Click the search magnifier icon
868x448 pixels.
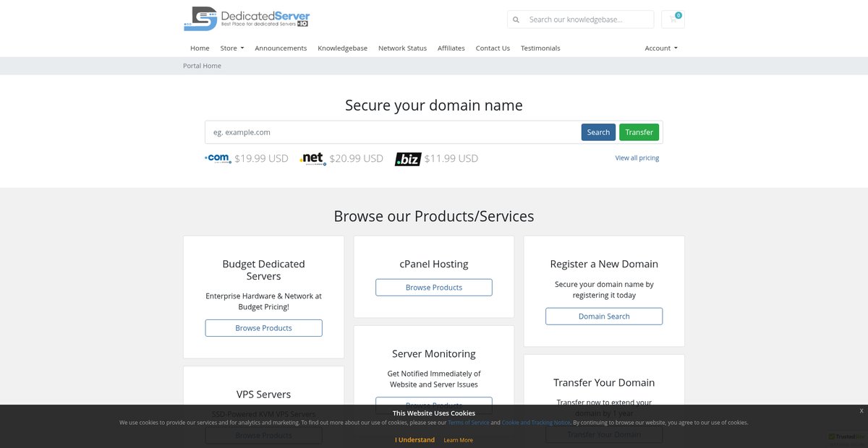(x=516, y=20)
